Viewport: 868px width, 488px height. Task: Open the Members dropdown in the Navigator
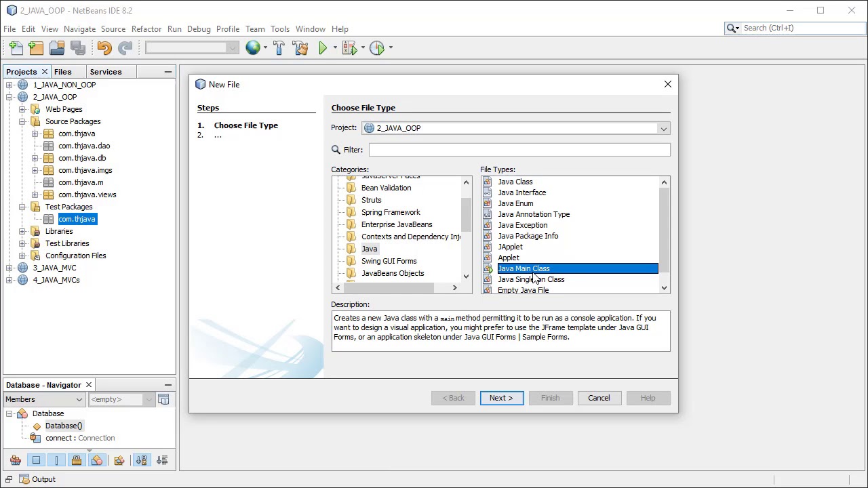point(79,399)
